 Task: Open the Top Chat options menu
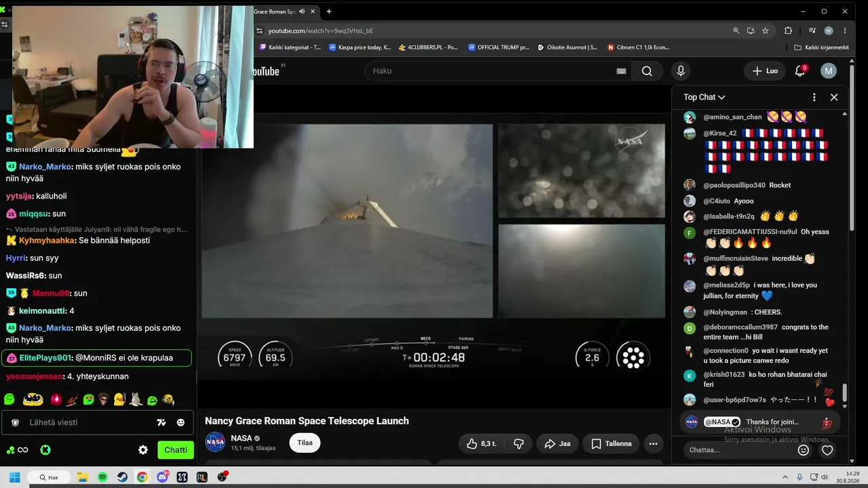pyautogui.click(x=814, y=98)
